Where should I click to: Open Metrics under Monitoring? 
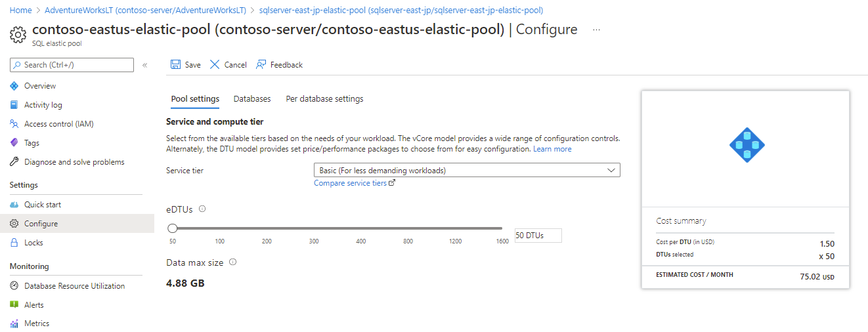click(37, 323)
